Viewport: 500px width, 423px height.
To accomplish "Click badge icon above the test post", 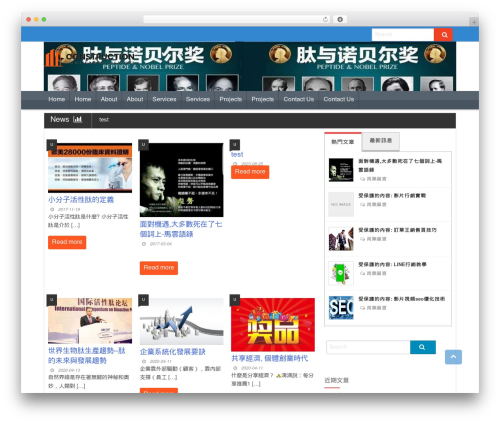I will 235,145.
